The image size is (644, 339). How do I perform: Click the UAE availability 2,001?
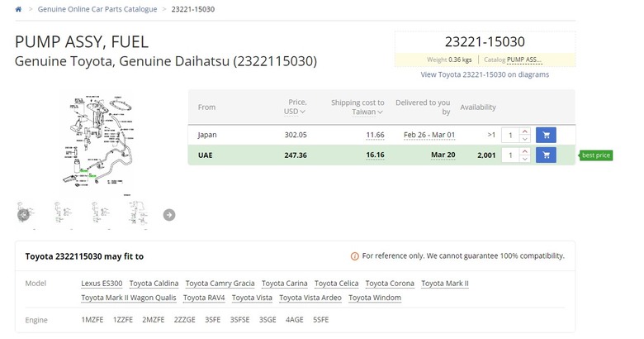click(486, 155)
